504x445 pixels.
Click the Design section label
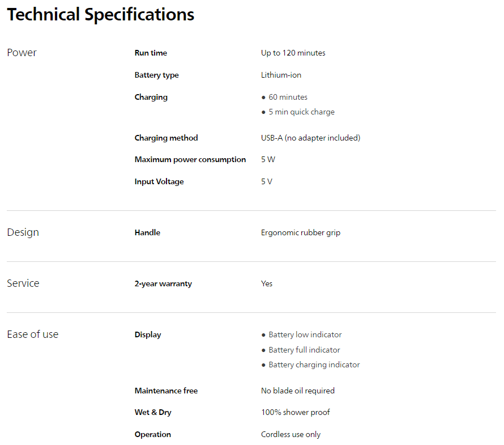pyautogui.click(x=23, y=232)
